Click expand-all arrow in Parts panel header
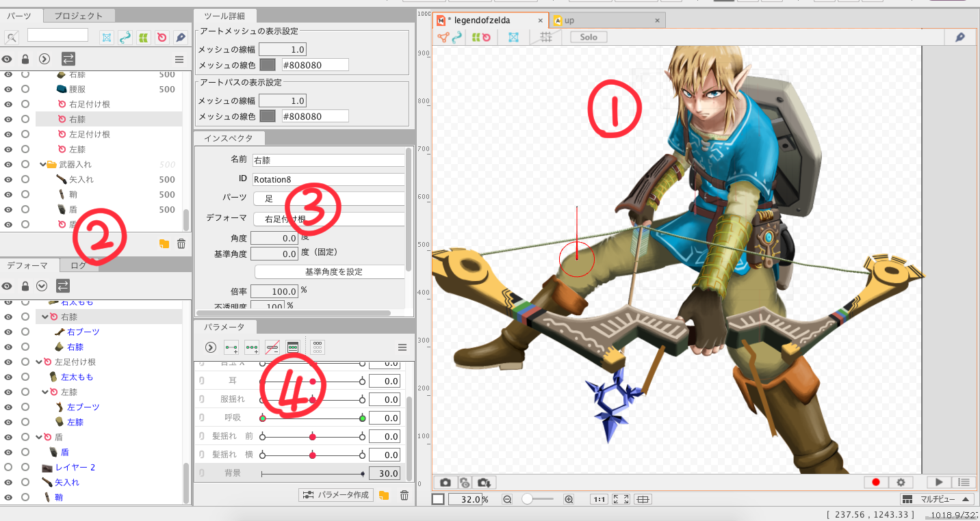The image size is (980, 521). [44, 59]
